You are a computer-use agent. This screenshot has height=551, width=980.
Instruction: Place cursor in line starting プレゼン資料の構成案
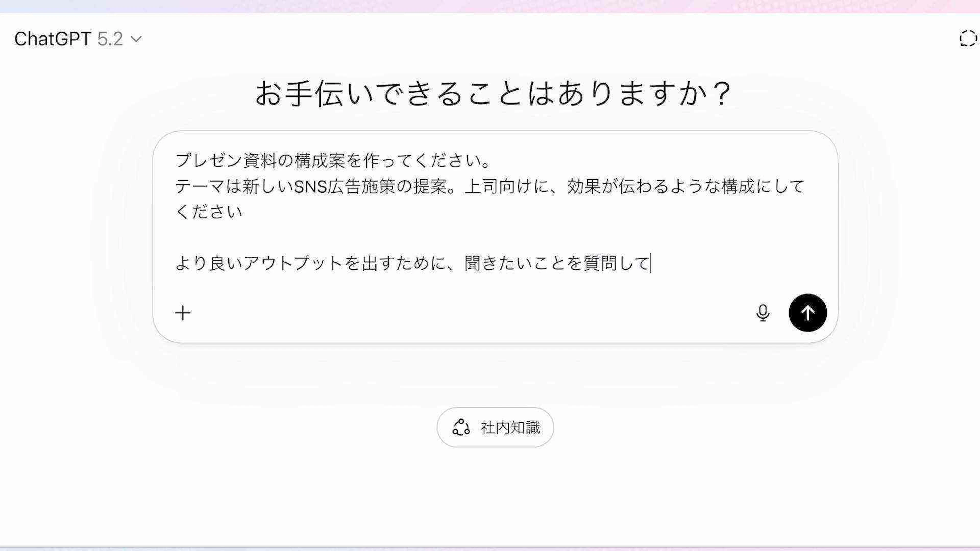tap(333, 160)
